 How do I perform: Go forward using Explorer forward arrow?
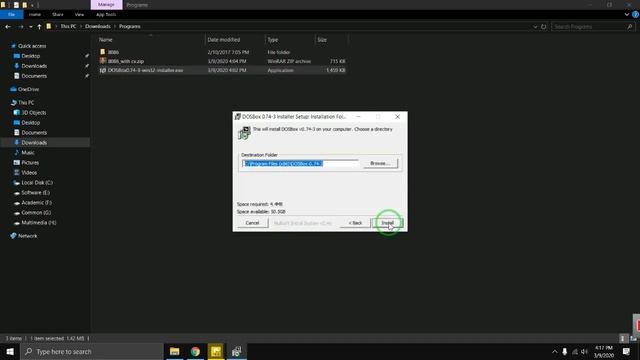point(20,27)
